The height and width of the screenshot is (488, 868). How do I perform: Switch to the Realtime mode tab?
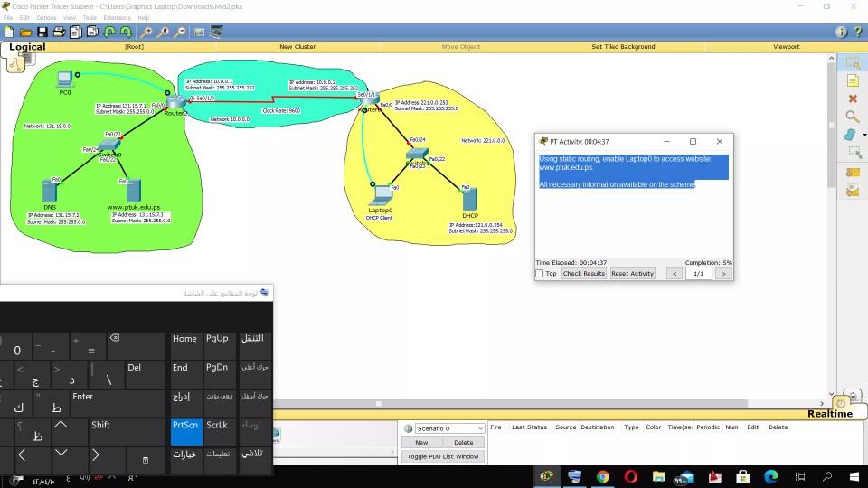829,413
